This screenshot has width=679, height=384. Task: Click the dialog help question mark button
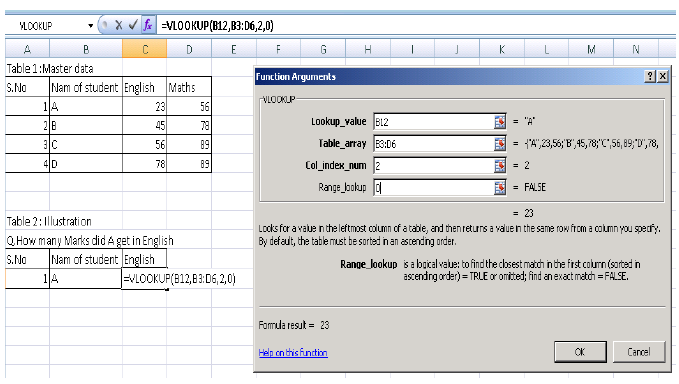click(650, 77)
